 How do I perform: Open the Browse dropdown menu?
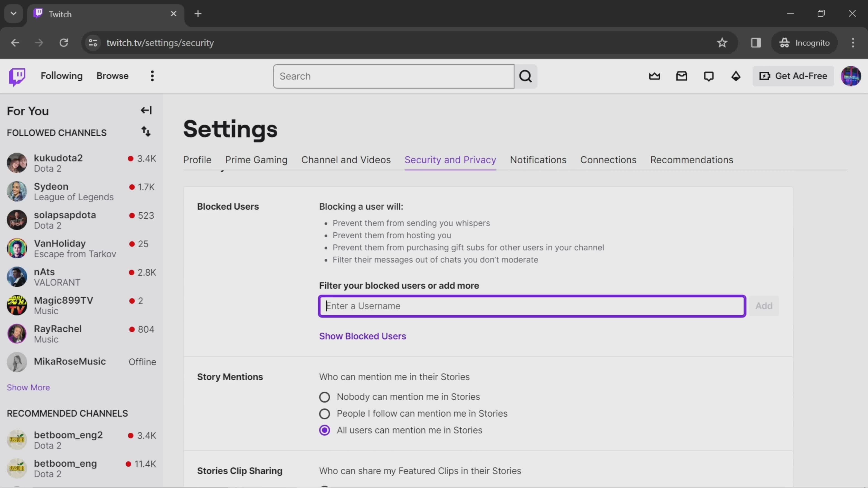[x=113, y=76]
